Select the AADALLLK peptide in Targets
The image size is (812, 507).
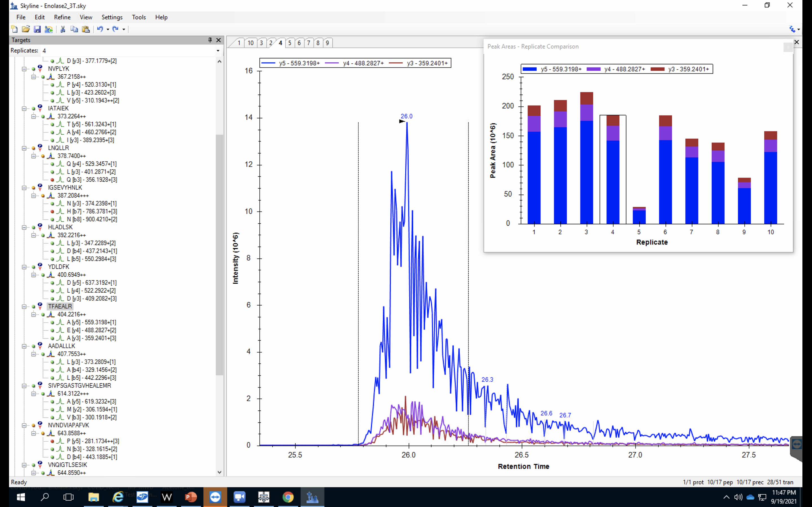[61, 346]
